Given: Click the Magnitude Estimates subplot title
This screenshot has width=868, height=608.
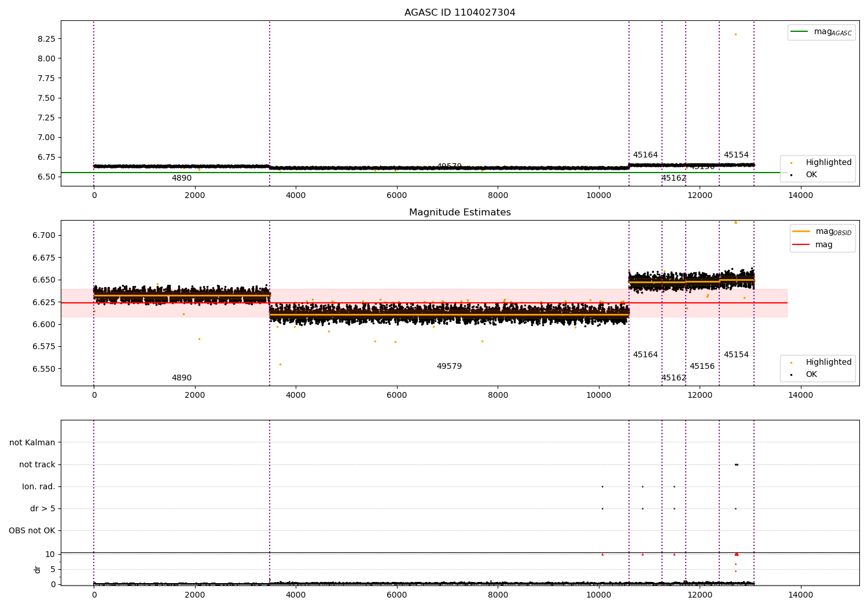Looking at the screenshot, I should tap(459, 213).
